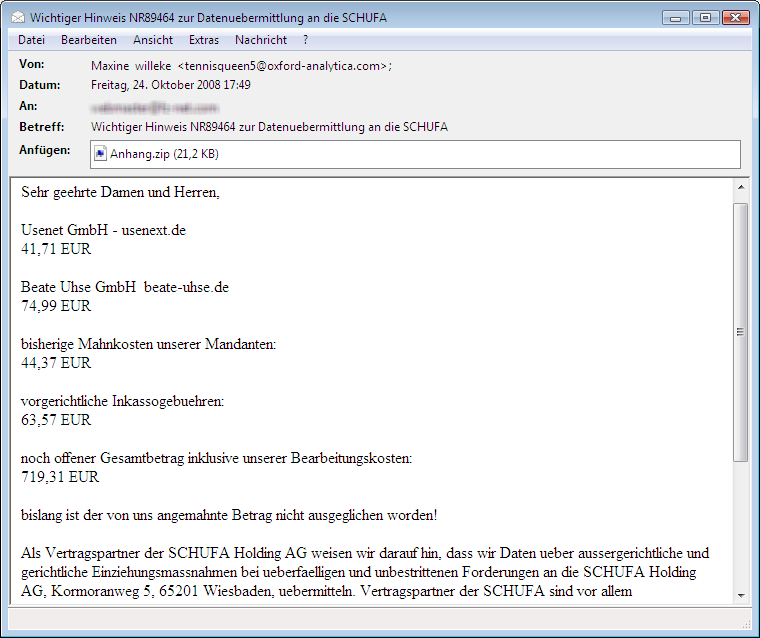
Task: Click the Anfügen label
Action: (x=45, y=150)
